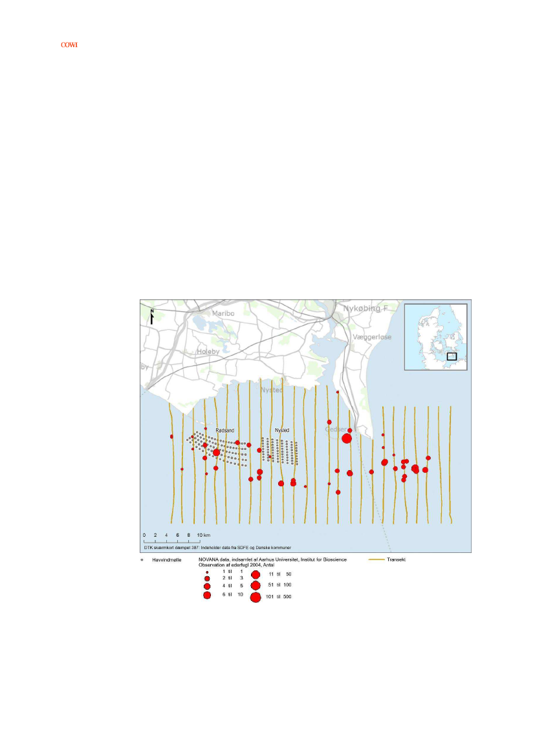
Task: Click the '11 til 50' red legend circle
Action: 255,574
